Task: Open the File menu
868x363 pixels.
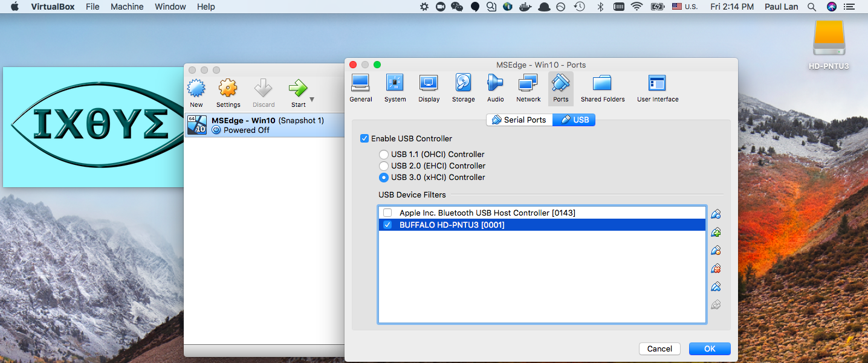Action: click(x=92, y=7)
